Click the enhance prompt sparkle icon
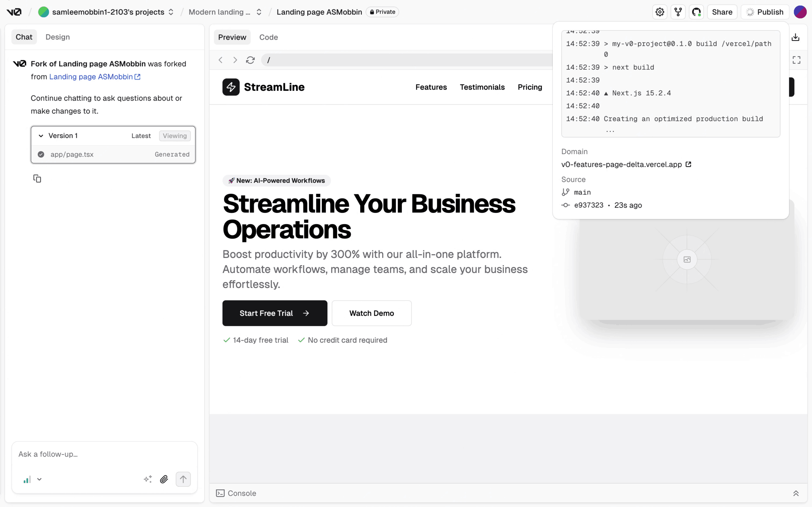Image resolution: width=812 pixels, height=507 pixels. pos(148,479)
